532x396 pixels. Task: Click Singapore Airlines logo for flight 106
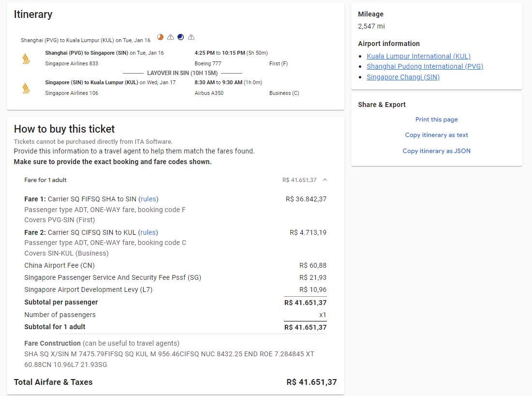[26, 88]
